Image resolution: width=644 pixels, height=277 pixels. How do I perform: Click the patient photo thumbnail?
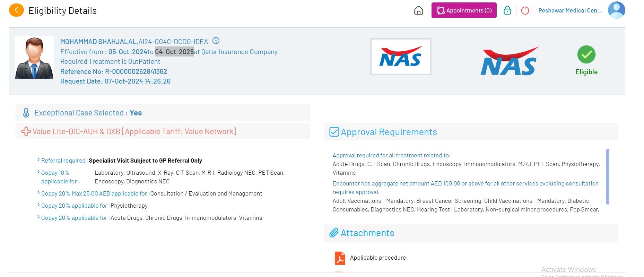pos(34,58)
